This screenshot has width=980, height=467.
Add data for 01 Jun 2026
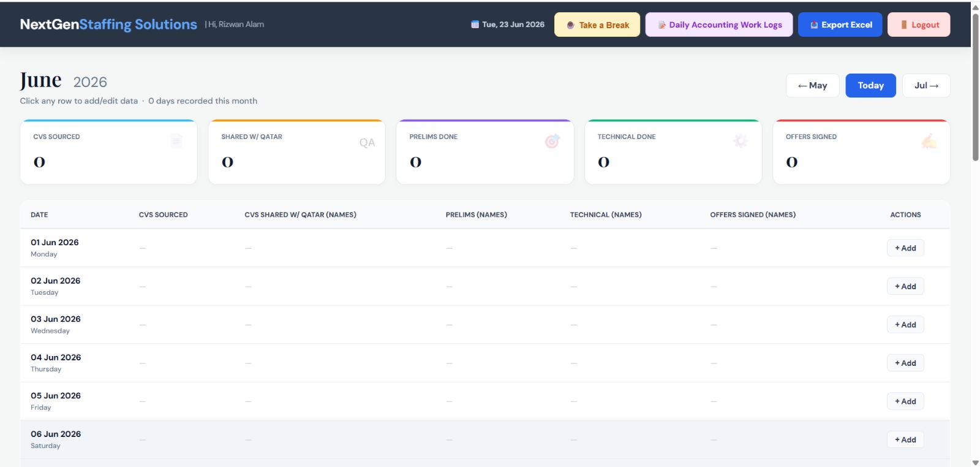click(905, 248)
